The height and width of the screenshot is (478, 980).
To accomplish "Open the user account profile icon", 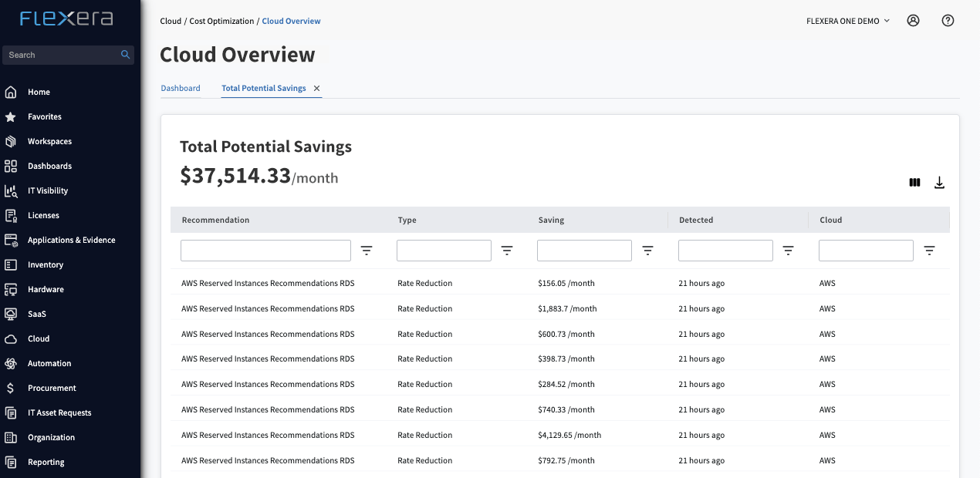I will 913,21.
